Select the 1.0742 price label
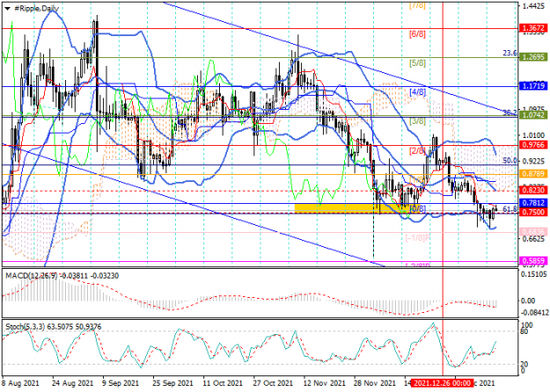The width and height of the screenshot is (550, 392). pyautogui.click(x=532, y=115)
